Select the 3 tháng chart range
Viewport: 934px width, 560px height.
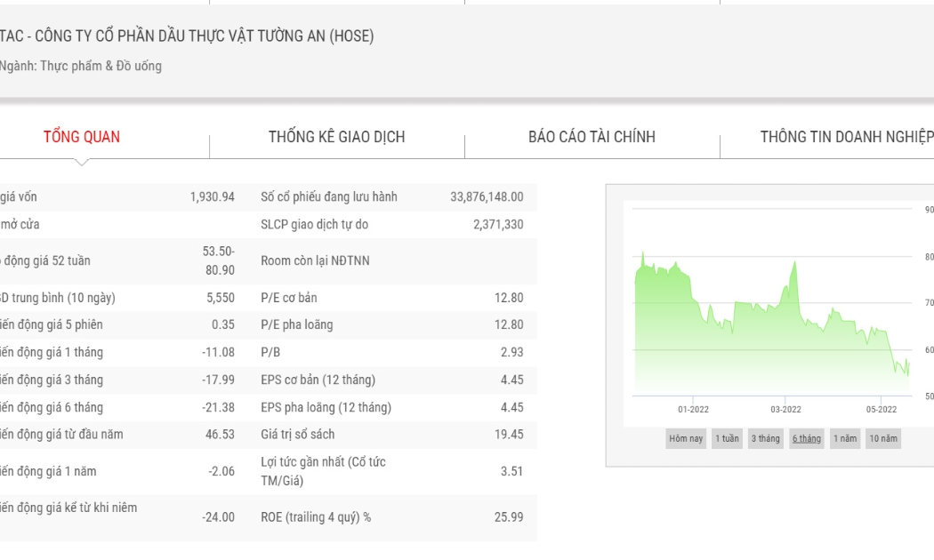[x=765, y=438]
